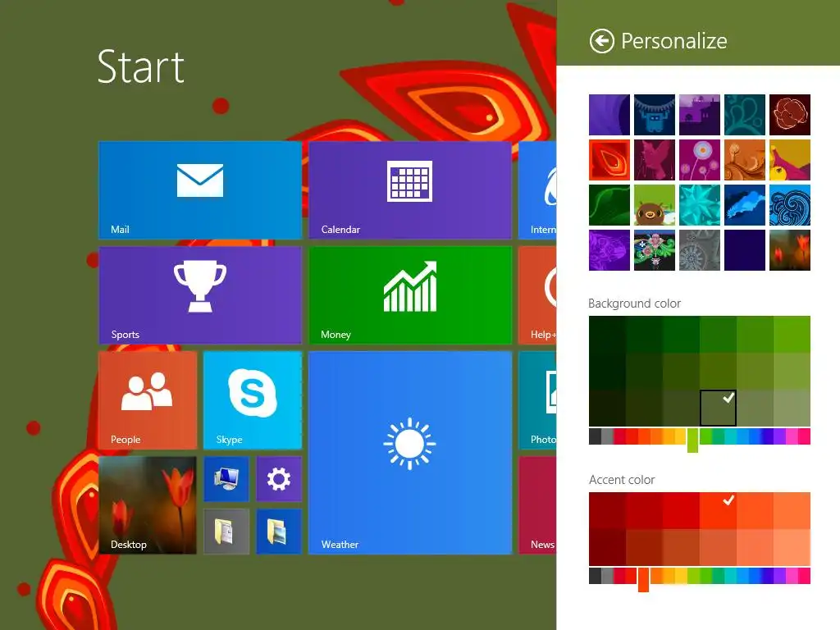This screenshot has height=630, width=840.
Task: Open the small gray documents folder tile
Action: 226,532
